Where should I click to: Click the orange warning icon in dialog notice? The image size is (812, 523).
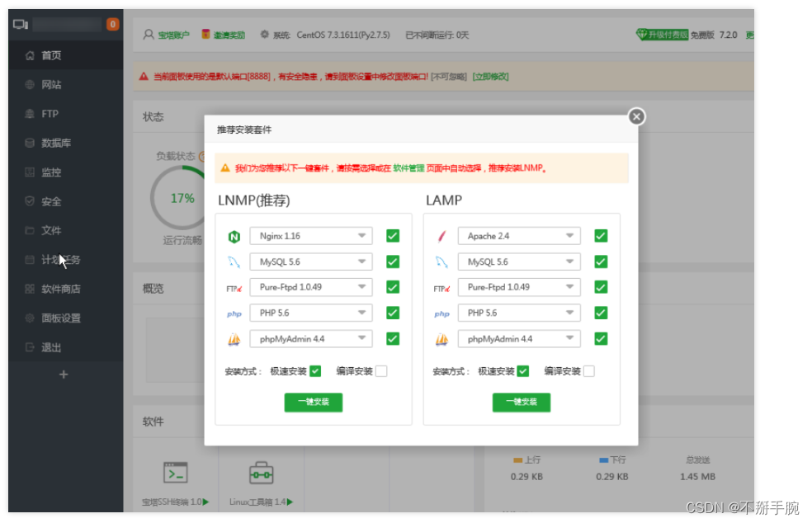(224, 168)
